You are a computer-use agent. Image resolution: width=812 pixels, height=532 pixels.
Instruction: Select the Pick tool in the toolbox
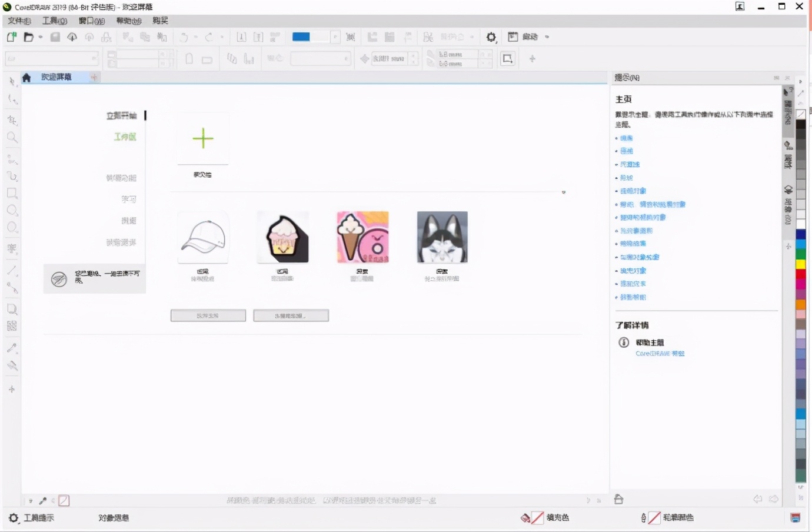tap(12, 82)
